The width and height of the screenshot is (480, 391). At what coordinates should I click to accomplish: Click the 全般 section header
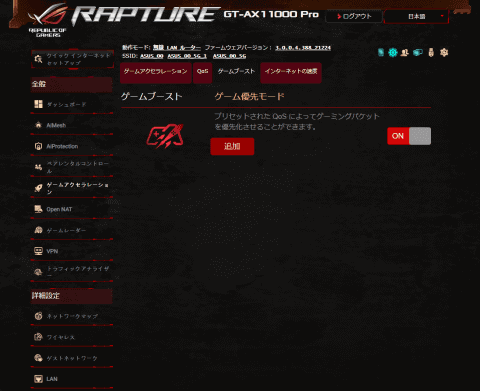(72, 84)
